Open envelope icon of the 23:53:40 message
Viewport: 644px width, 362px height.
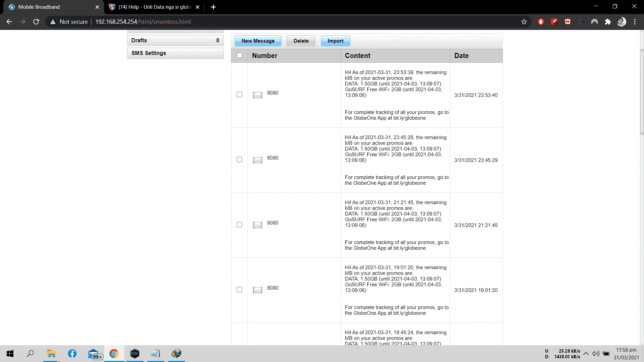tap(258, 95)
